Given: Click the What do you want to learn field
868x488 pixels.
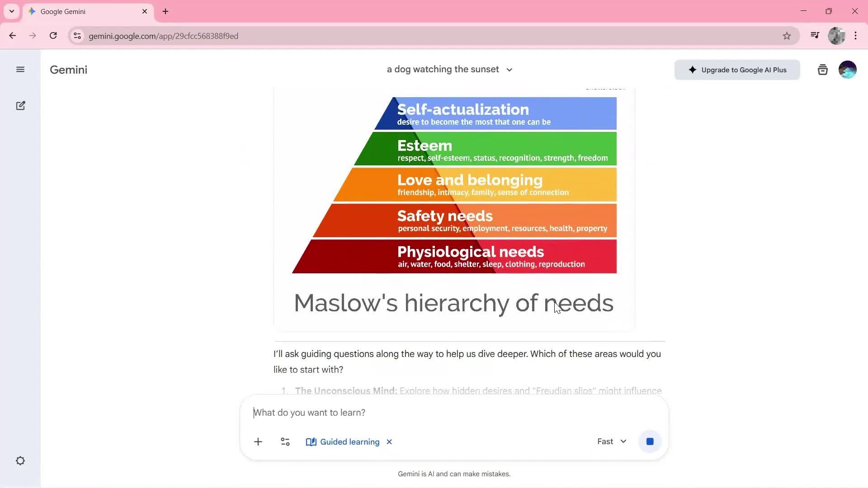Looking at the screenshot, I should click(x=407, y=412).
